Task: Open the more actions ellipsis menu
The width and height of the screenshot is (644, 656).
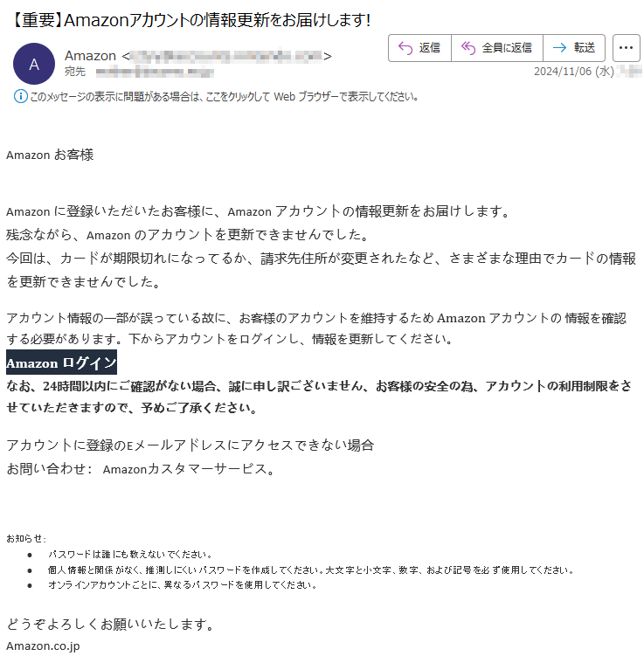Action: [626, 48]
